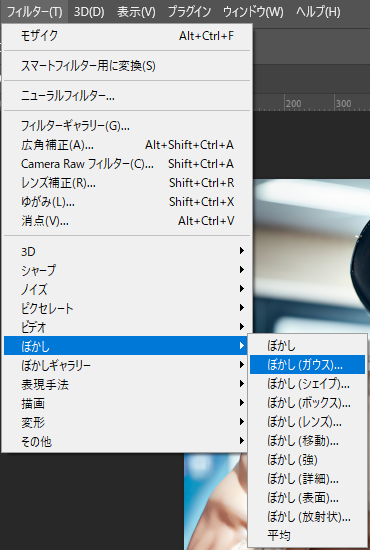
Task: Open ゆがみ(L)... filter
Action: (x=127, y=201)
